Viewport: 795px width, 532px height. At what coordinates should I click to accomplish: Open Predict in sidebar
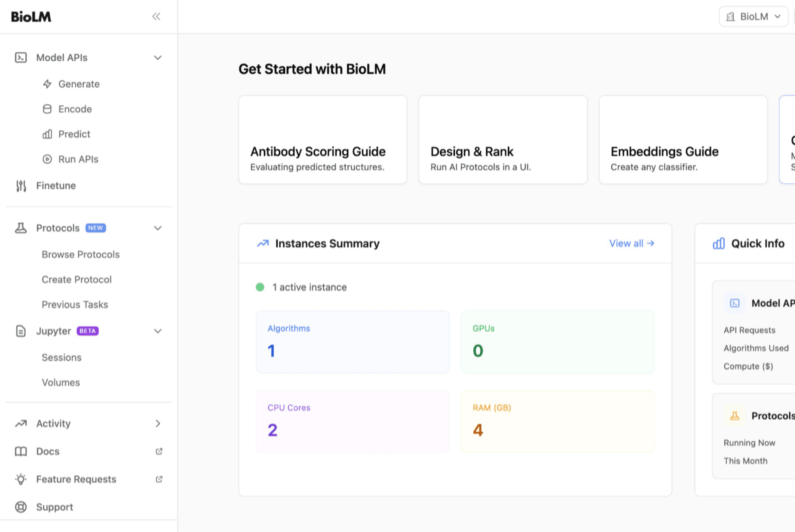click(x=74, y=134)
